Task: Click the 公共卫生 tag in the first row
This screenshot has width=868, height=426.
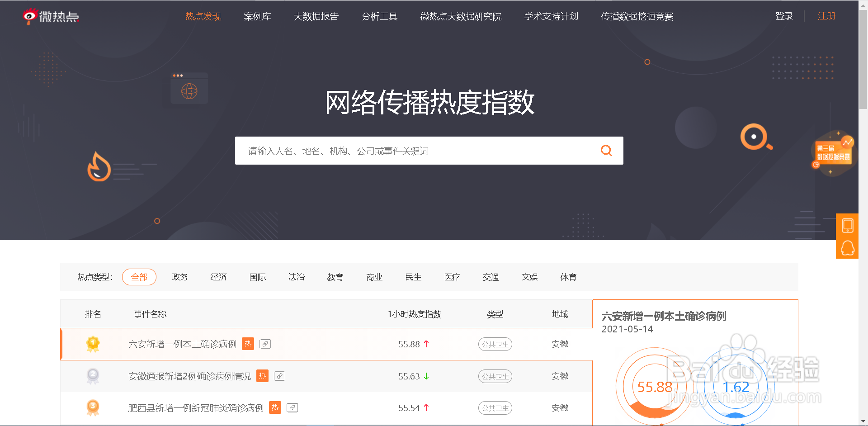Action: click(495, 344)
